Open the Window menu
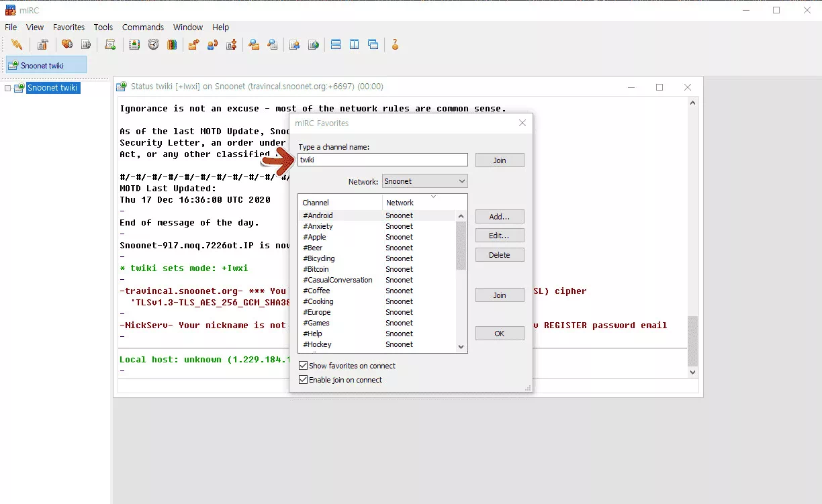The width and height of the screenshot is (822, 504). click(188, 28)
